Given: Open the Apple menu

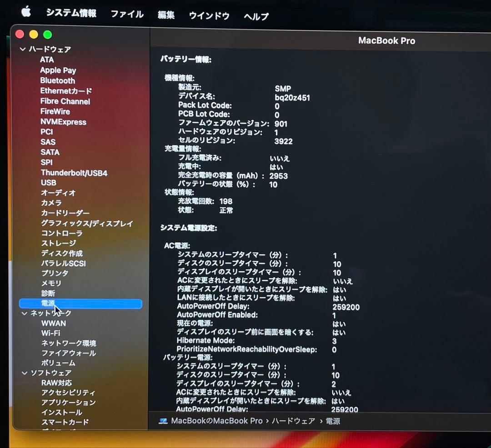Looking at the screenshot, I should coord(26,12).
